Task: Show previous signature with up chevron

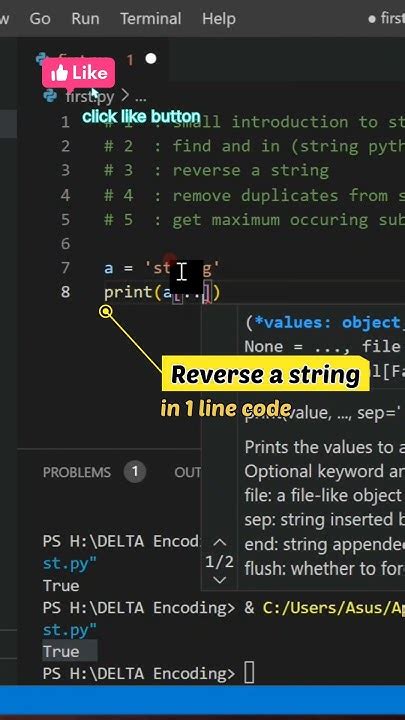Action: pyautogui.click(x=219, y=543)
